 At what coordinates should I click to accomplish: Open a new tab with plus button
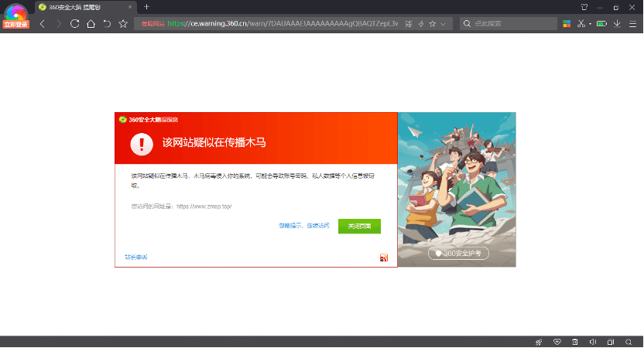pos(146,6)
